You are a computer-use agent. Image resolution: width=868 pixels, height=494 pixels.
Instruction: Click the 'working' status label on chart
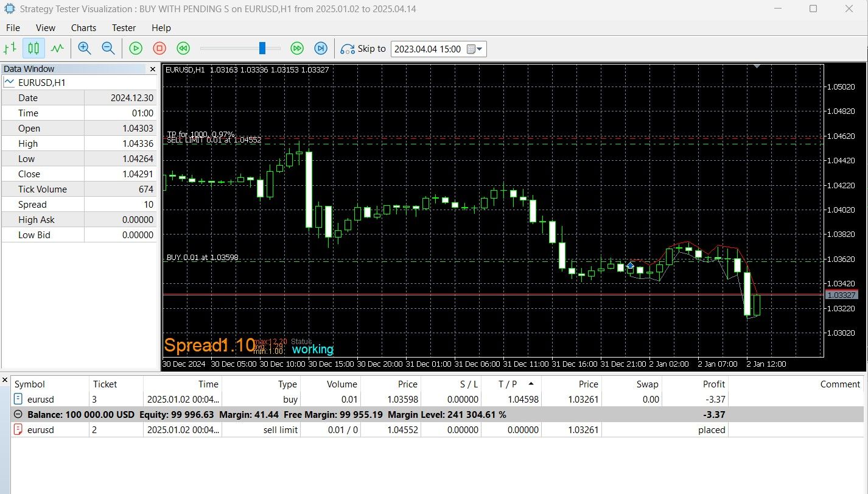[x=313, y=350]
